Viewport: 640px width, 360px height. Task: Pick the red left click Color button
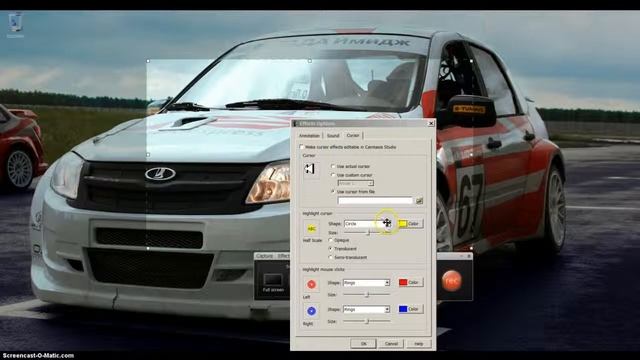pyautogui.click(x=410, y=282)
